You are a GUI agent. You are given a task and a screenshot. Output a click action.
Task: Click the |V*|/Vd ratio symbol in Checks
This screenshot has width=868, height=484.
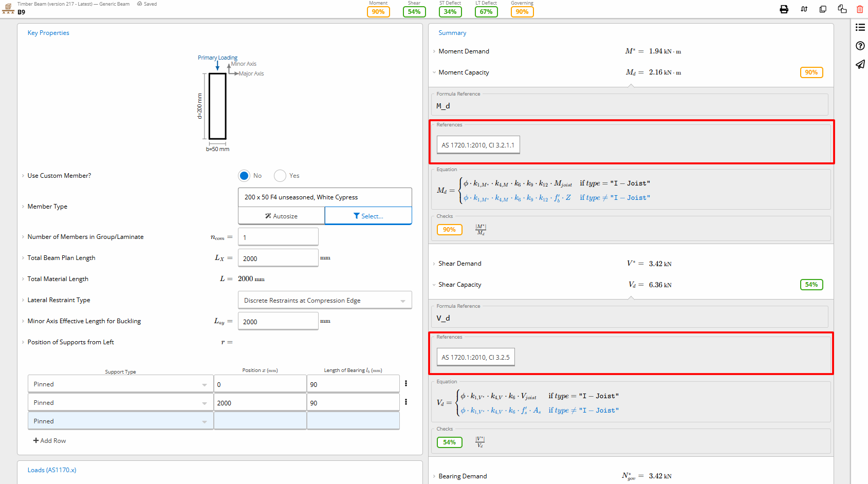tap(480, 442)
